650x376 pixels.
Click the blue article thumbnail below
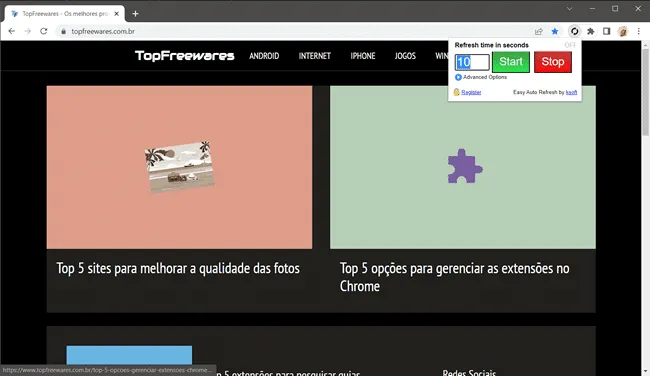pyautogui.click(x=129, y=355)
